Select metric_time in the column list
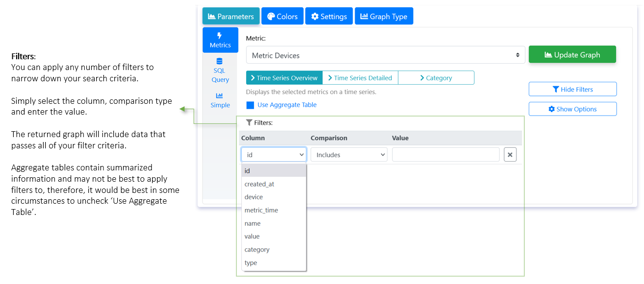This screenshot has height=284, width=644. pos(274,210)
